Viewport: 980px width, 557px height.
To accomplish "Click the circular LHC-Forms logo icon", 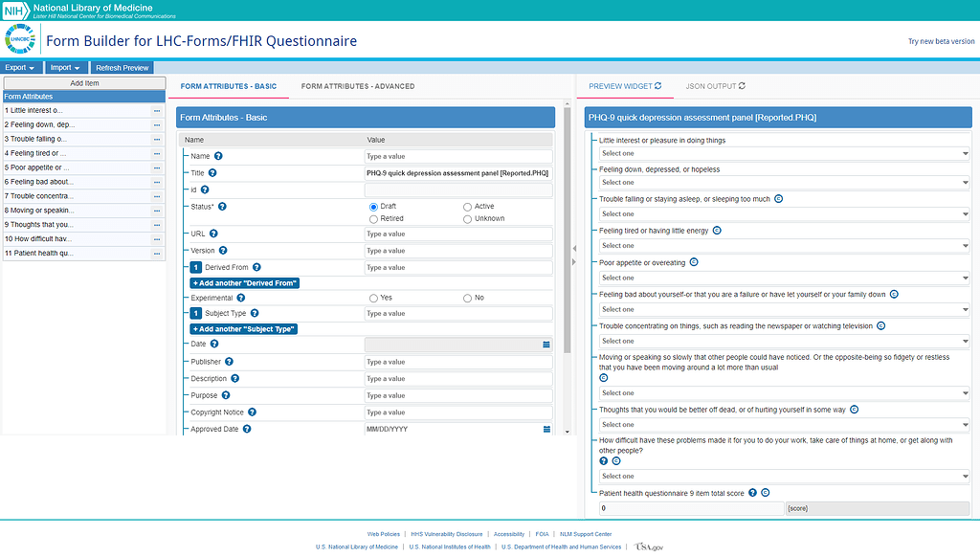I will coord(20,40).
